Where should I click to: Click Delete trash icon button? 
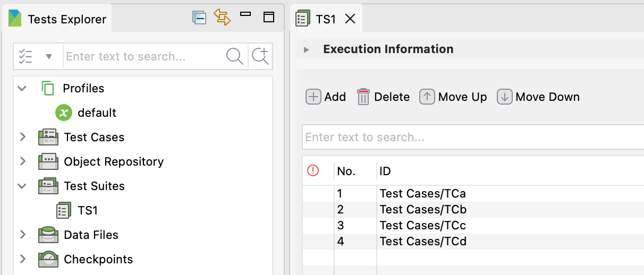[384, 97]
